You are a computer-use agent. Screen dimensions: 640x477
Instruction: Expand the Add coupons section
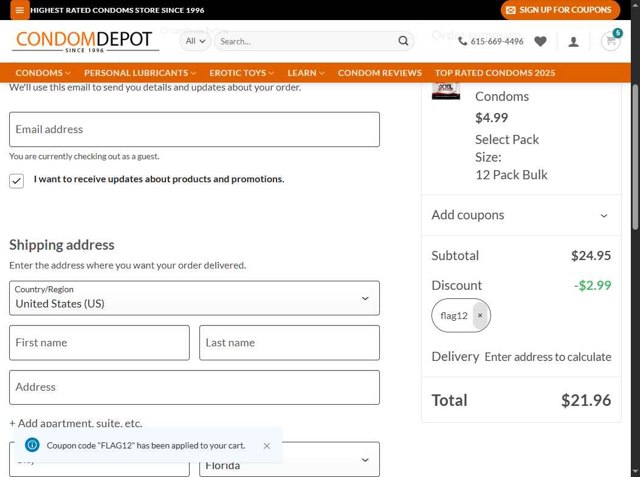pyautogui.click(x=521, y=215)
